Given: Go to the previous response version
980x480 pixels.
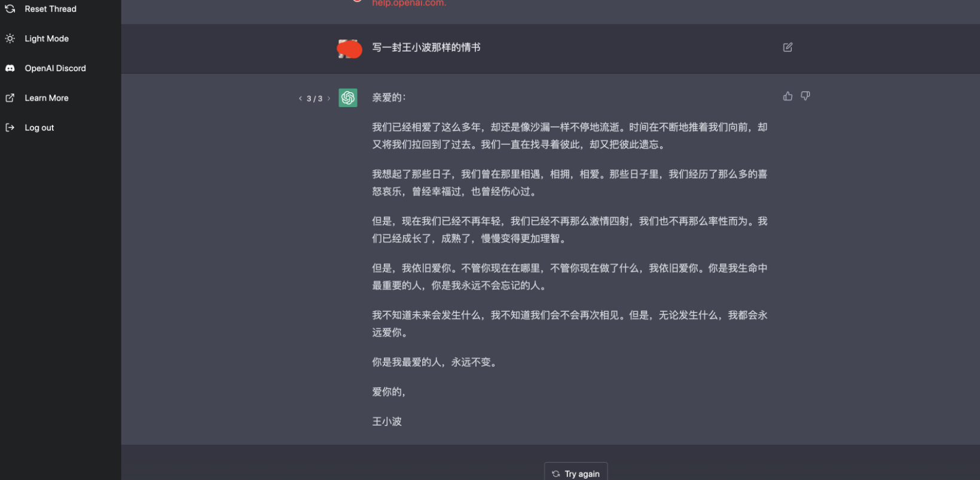Looking at the screenshot, I should 300,99.
